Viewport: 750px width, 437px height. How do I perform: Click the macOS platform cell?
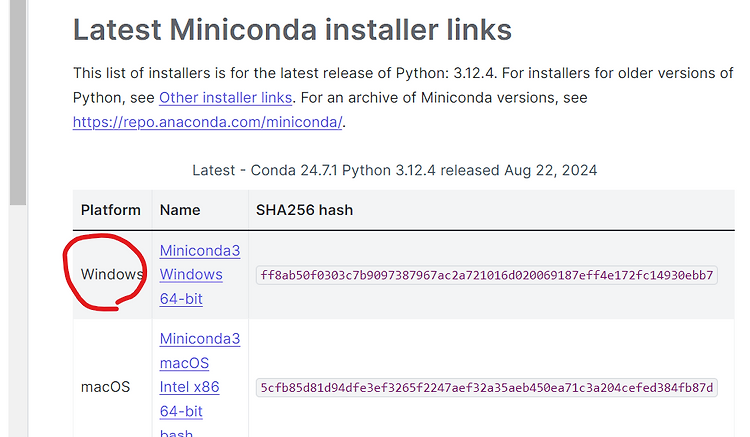pos(105,387)
